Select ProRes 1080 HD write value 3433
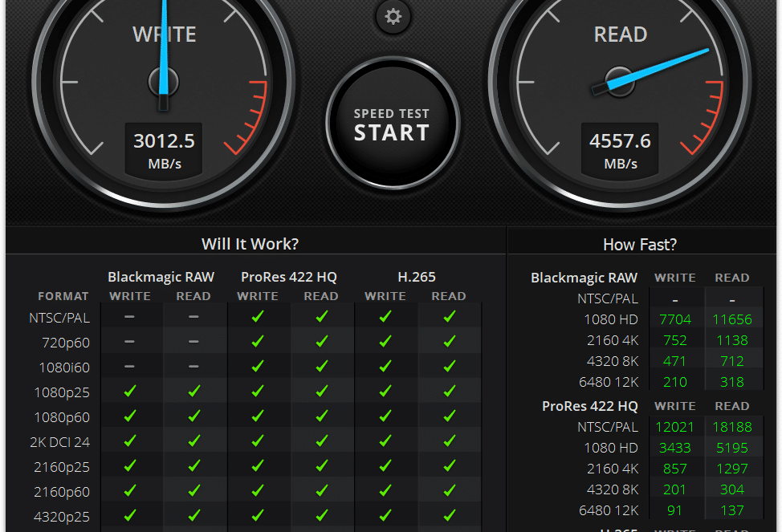 click(x=674, y=448)
